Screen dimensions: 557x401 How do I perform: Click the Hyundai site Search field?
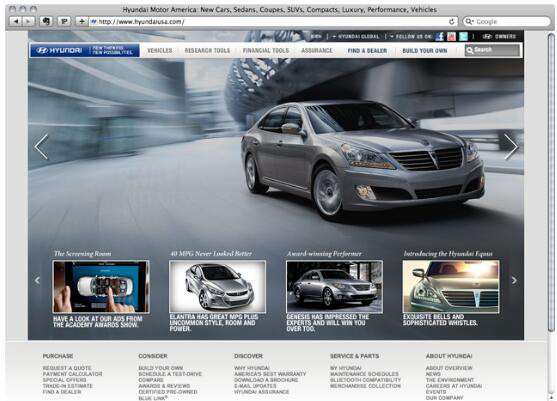492,50
